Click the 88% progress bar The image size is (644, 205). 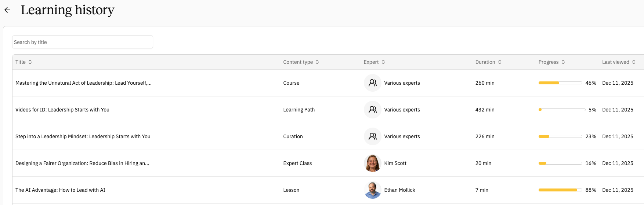click(x=560, y=190)
